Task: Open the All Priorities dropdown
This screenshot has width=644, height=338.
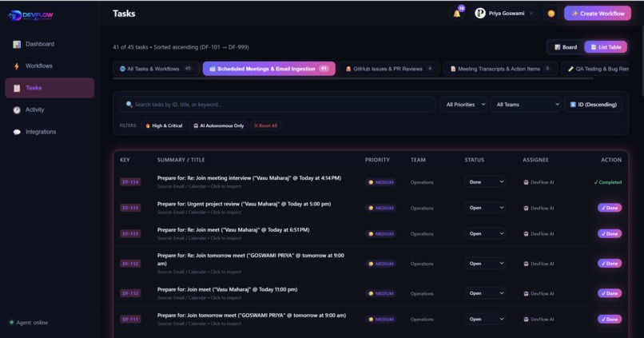Action: coord(463,105)
